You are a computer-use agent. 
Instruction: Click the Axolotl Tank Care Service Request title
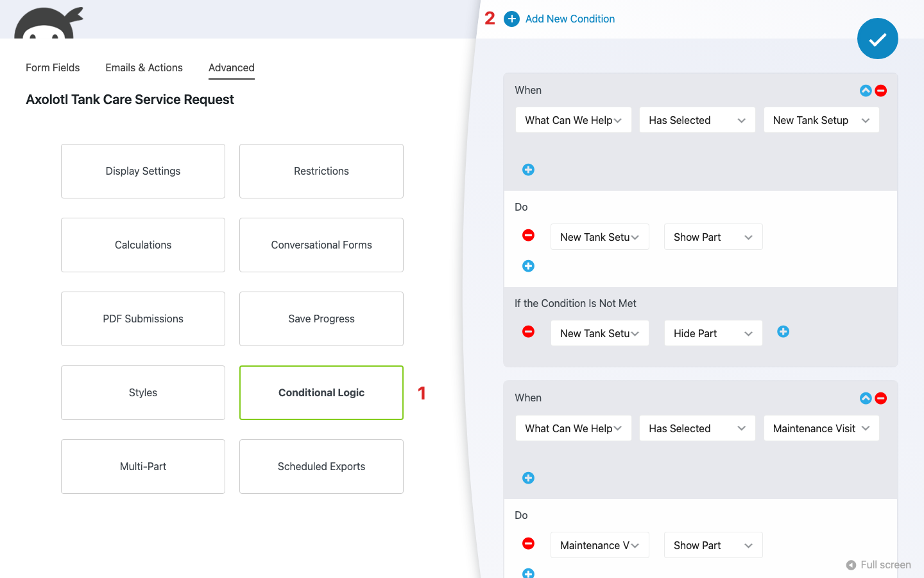coord(130,100)
